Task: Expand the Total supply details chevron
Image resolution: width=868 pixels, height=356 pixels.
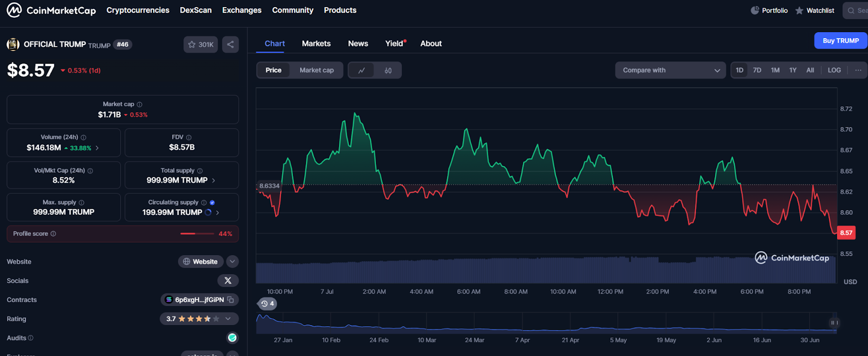Action: point(213,180)
